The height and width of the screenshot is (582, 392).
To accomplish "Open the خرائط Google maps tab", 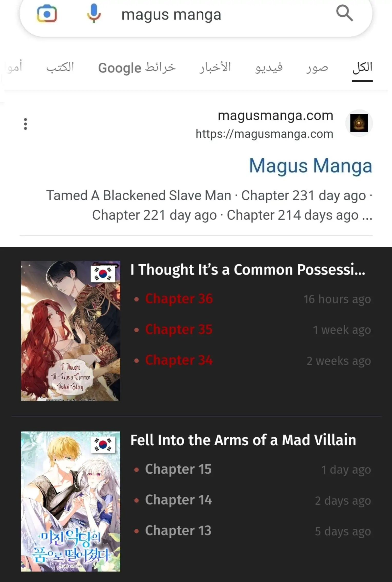I will [x=137, y=68].
